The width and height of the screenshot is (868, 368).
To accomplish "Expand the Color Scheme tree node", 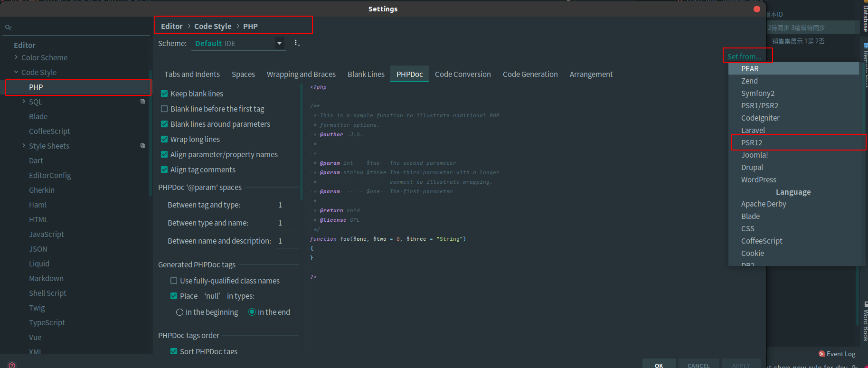I will pos(16,57).
